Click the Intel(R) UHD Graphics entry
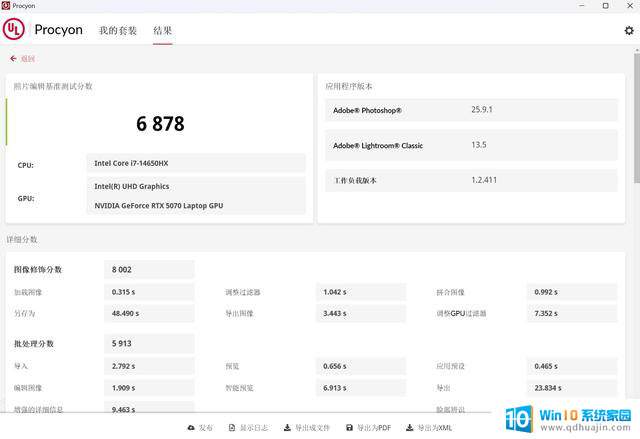 click(x=131, y=186)
